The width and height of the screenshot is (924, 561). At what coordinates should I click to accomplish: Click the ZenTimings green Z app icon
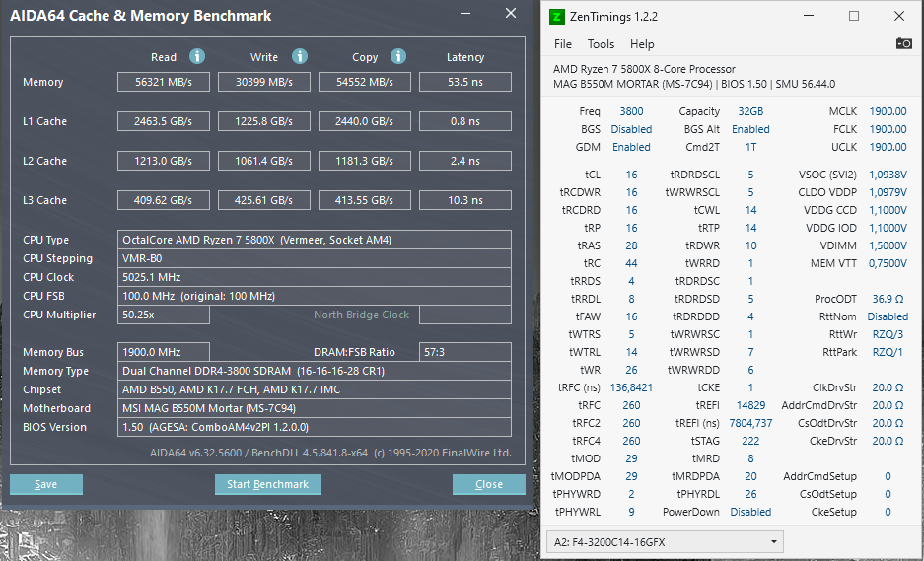pyautogui.click(x=557, y=17)
